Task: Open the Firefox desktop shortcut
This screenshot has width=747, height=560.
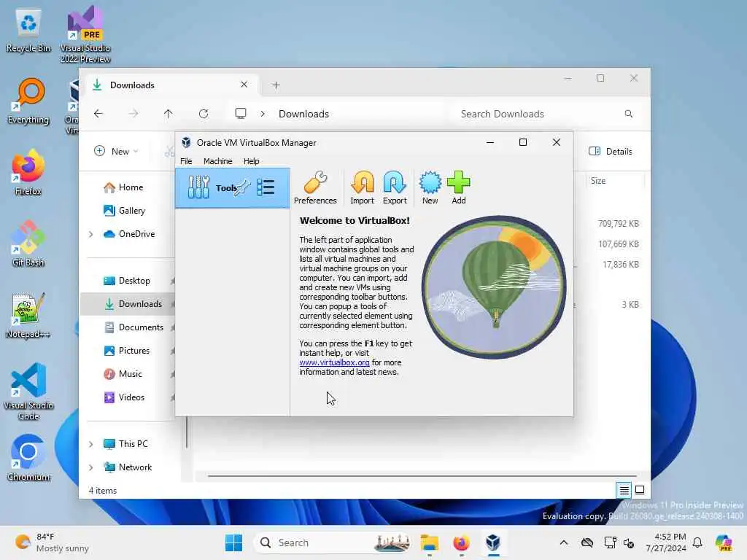Action: 28,172
